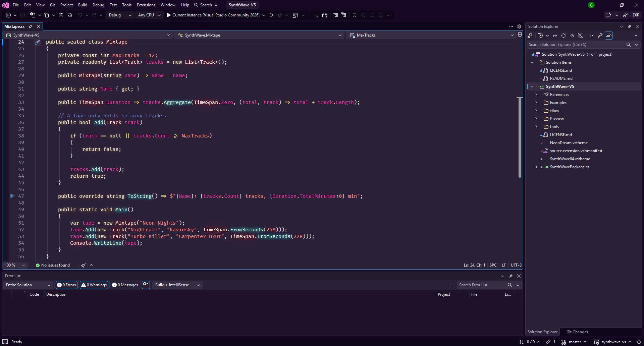Open the Extensions menu
This screenshot has height=346, width=644.
click(x=146, y=5)
